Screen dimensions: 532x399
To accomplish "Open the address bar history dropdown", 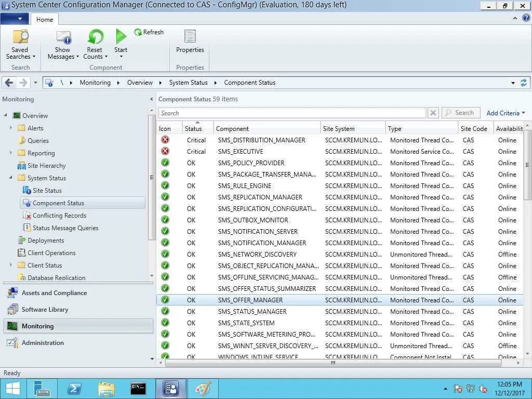I will tap(513, 83).
